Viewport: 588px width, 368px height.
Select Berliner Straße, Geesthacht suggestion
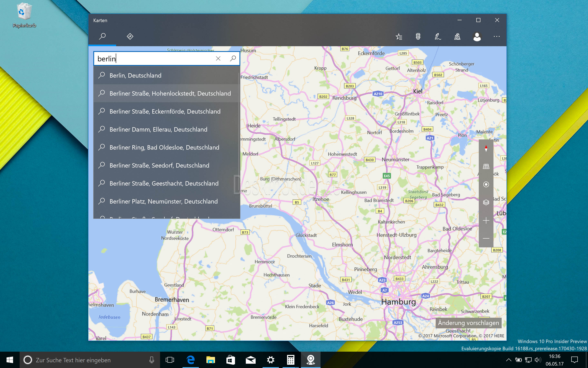167,184
